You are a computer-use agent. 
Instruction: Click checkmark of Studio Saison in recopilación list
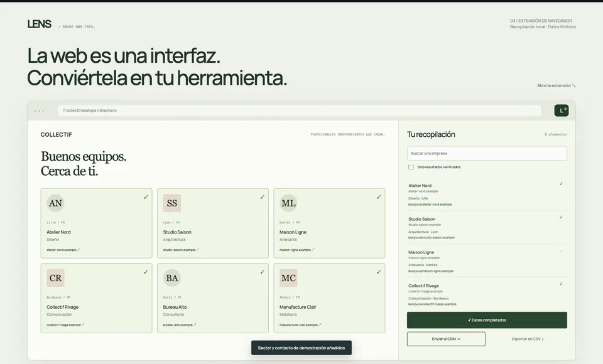click(x=561, y=217)
